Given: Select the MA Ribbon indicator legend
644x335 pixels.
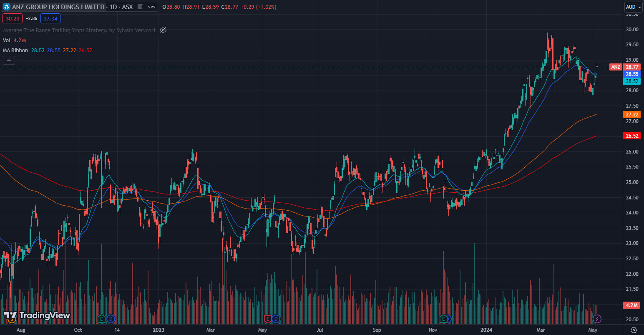Looking at the screenshot, I should (x=15, y=50).
